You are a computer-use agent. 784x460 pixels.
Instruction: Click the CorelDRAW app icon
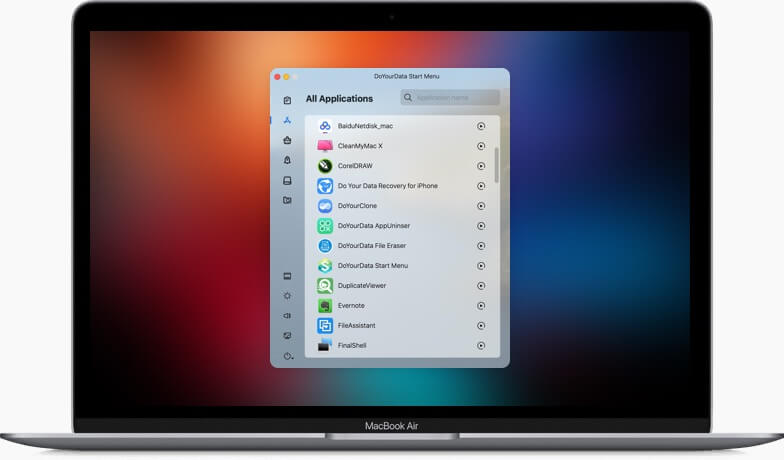(x=325, y=166)
